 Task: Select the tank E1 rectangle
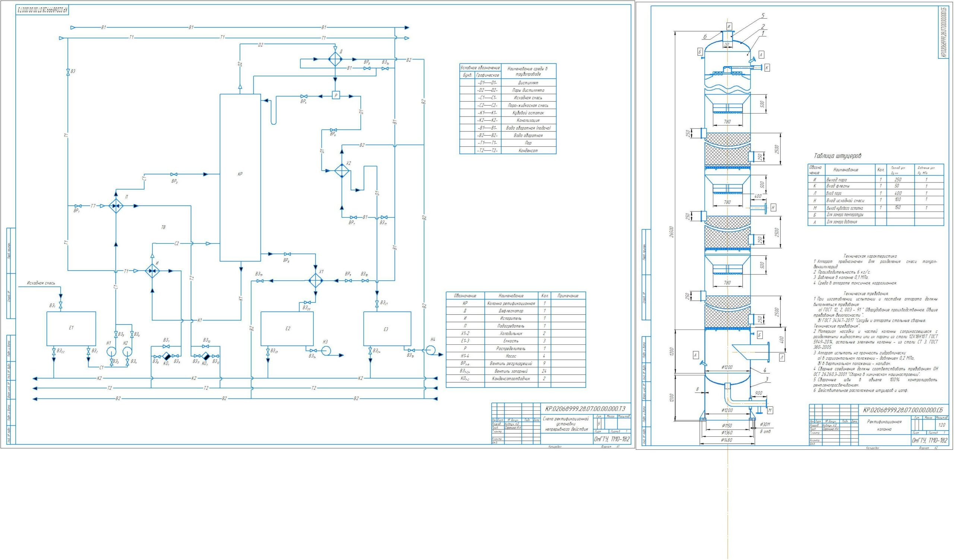[x=71, y=328]
